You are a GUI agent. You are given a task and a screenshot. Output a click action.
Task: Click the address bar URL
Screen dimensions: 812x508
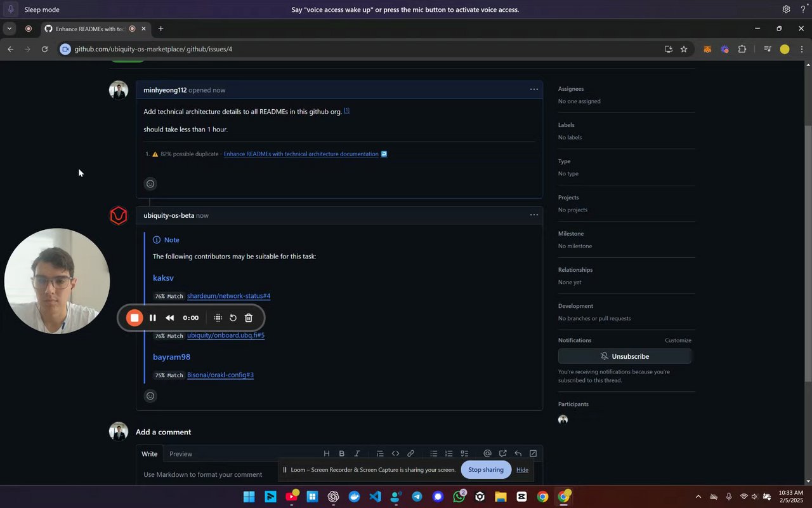(153, 49)
